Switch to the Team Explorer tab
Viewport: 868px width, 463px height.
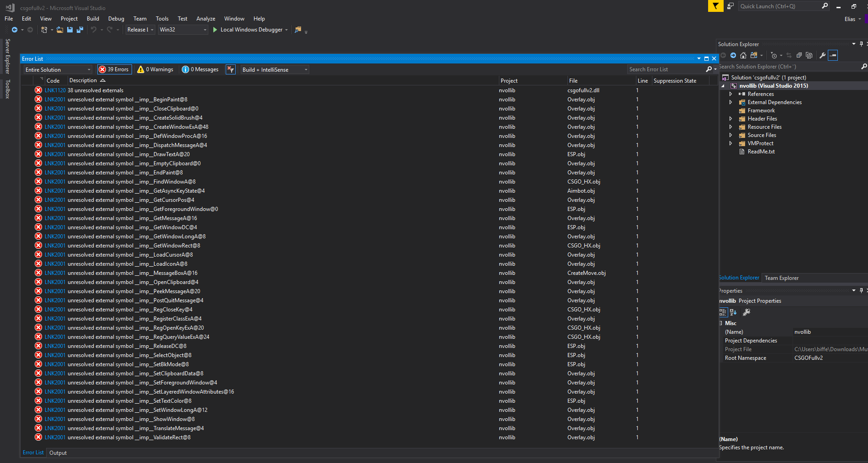click(x=782, y=278)
